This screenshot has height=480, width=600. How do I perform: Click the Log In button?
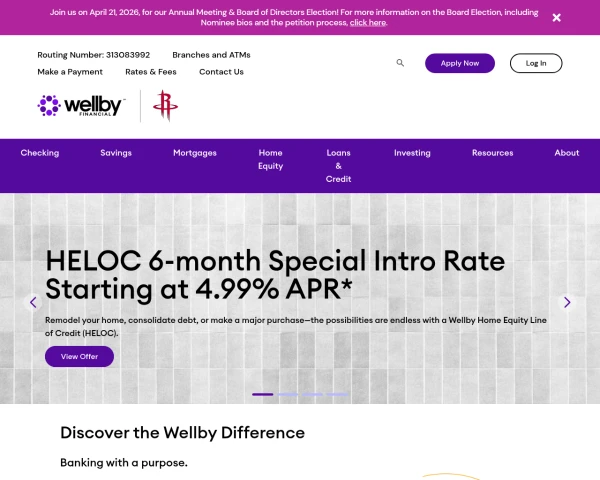tap(536, 63)
